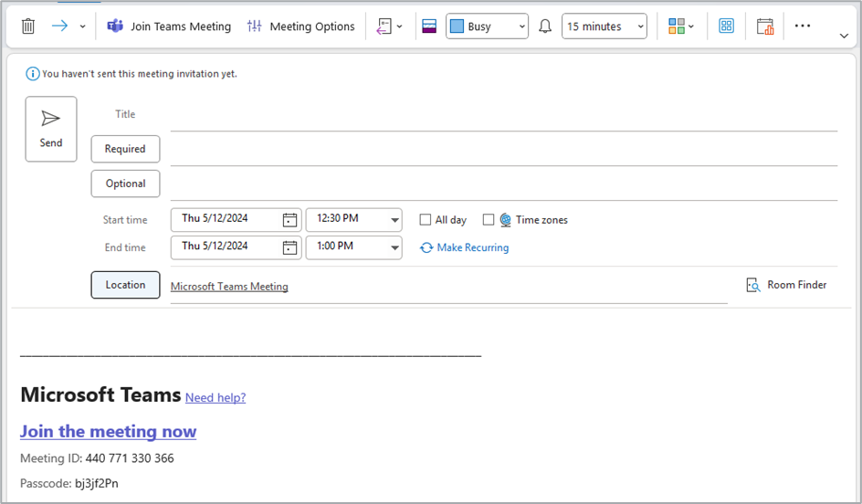
Task: Click Microsoft Teams Meeting location text
Action: tap(229, 287)
